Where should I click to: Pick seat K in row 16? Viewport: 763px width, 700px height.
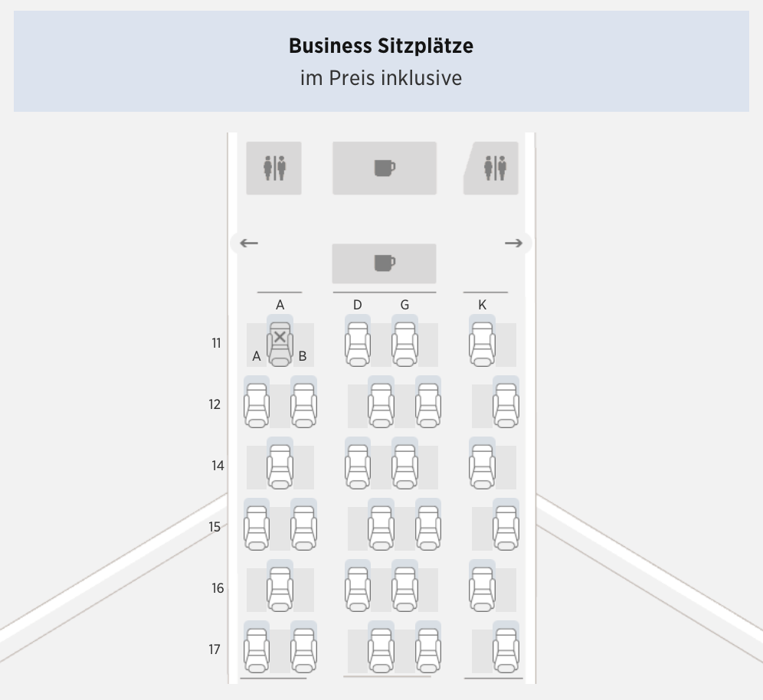482,587
